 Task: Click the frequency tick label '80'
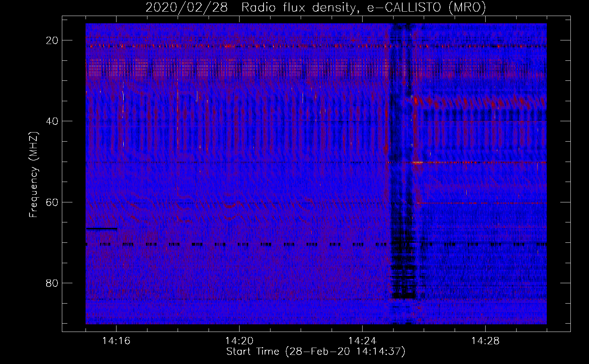[x=52, y=283]
